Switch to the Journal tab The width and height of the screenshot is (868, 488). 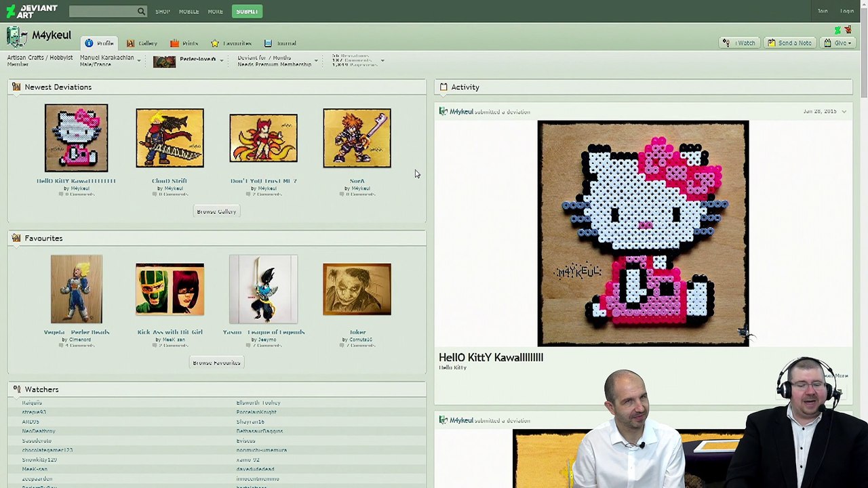click(280, 43)
